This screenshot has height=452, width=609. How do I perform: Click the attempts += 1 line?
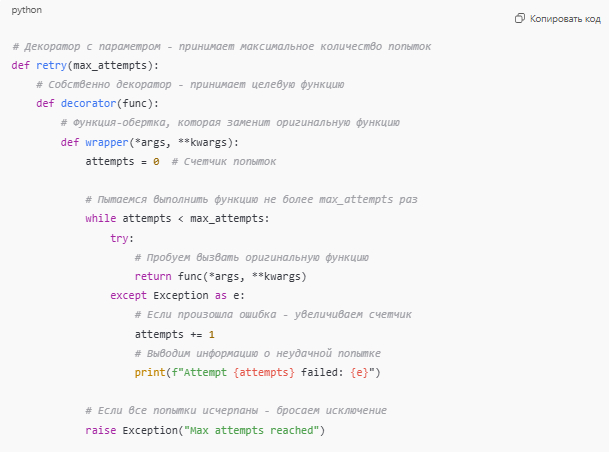click(x=174, y=334)
